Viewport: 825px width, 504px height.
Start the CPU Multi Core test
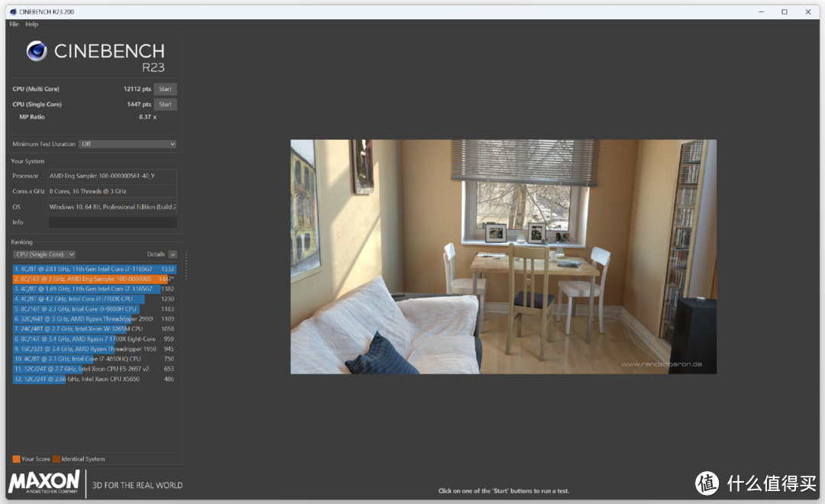(165, 89)
